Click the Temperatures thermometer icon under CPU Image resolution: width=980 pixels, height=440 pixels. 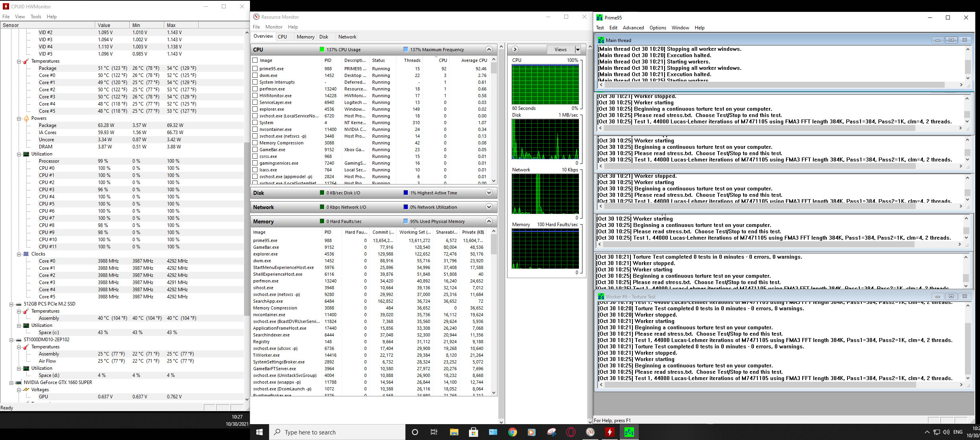[x=26, y=61]
